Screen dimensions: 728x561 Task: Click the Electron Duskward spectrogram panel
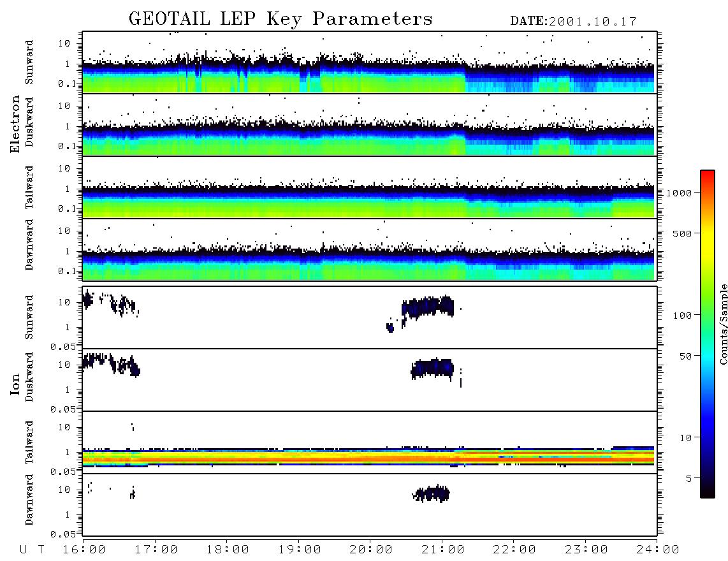pyautogui.click(x=370, y=124)
